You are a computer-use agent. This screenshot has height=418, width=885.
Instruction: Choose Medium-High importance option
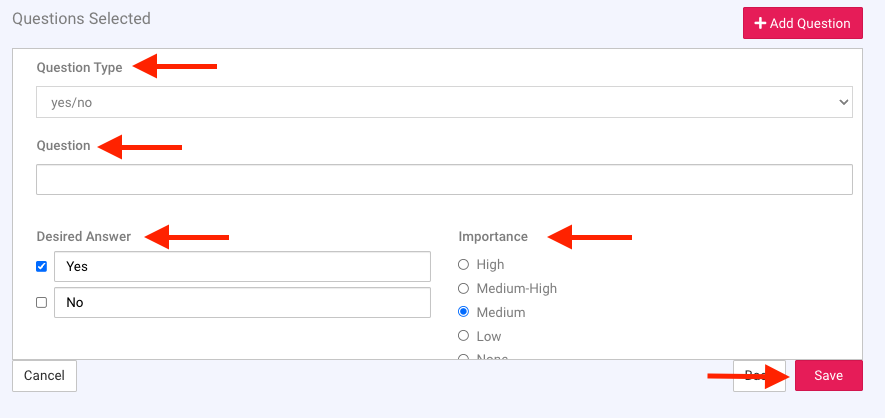tap(463, 289)
